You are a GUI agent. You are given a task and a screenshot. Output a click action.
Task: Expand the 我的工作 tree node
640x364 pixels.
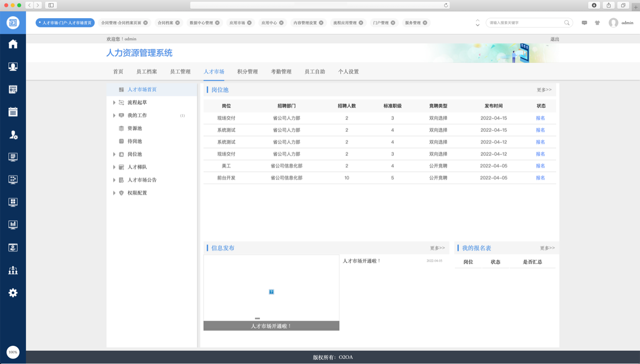[114, 116]
